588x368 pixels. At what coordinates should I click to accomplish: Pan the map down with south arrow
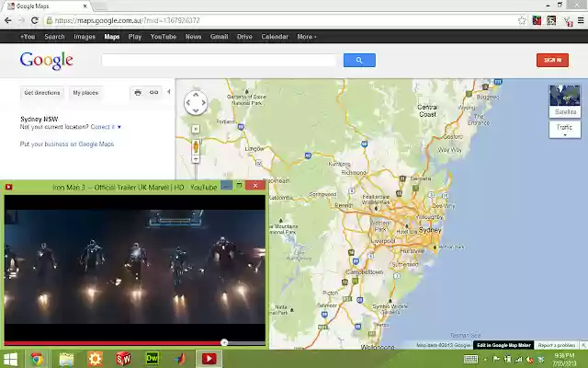click(196, 110)
